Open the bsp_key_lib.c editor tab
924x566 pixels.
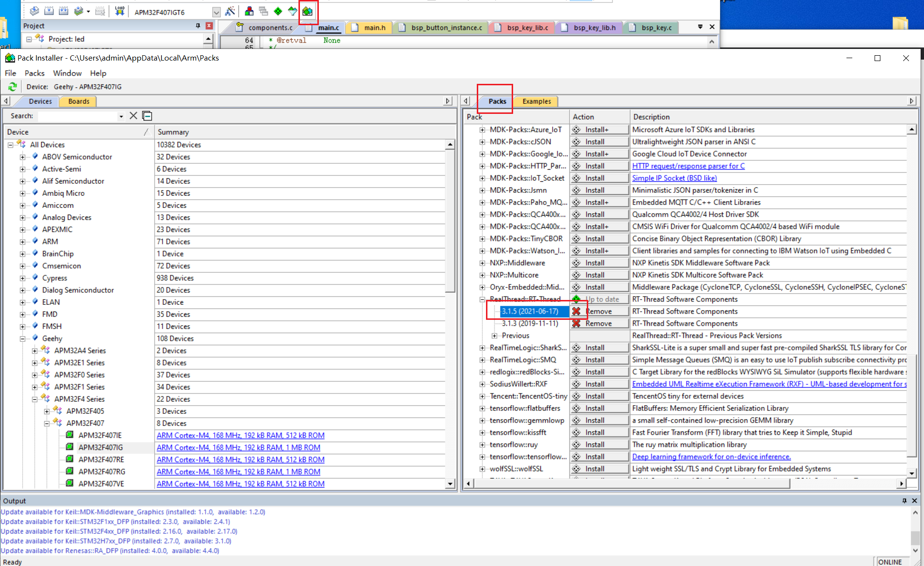(x=522, y=28)
